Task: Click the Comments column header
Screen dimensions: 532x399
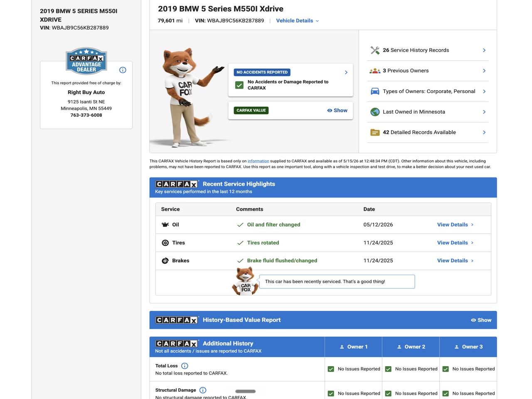Action: pyautogui.click(x=249, y=209)
